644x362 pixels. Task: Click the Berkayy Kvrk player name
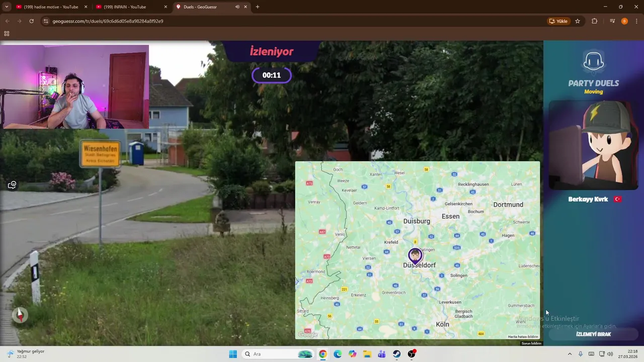click(588, 199)
